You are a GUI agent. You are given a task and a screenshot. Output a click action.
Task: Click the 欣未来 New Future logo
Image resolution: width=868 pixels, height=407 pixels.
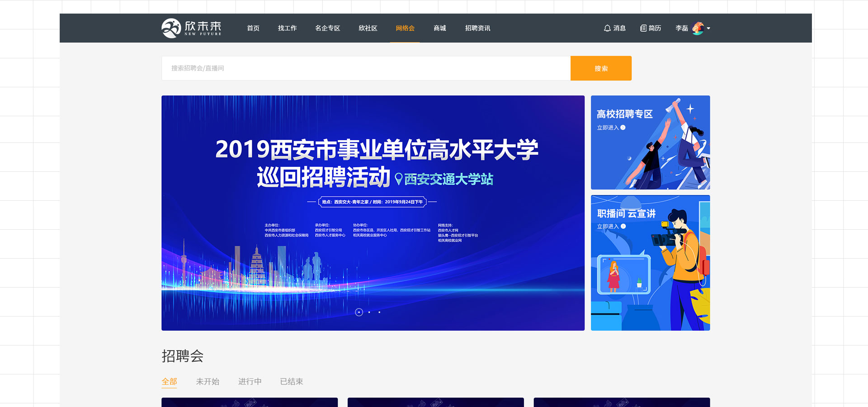[x=191, y=28]
